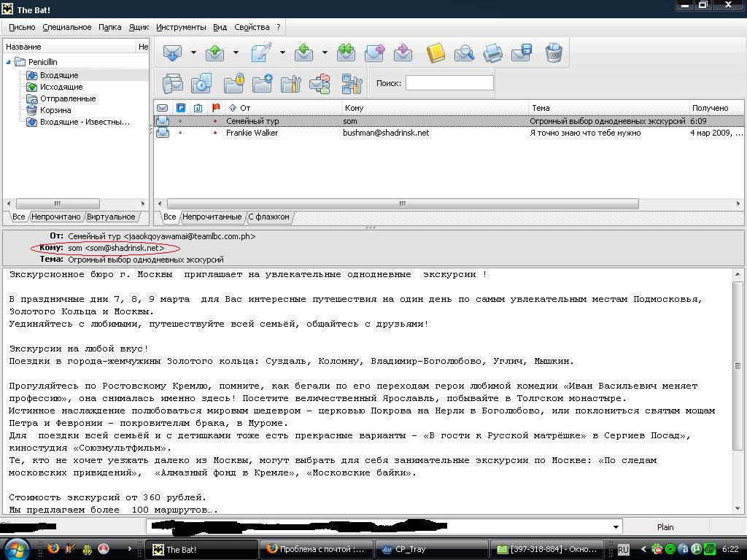Click Название folder column header

(70, 47)
